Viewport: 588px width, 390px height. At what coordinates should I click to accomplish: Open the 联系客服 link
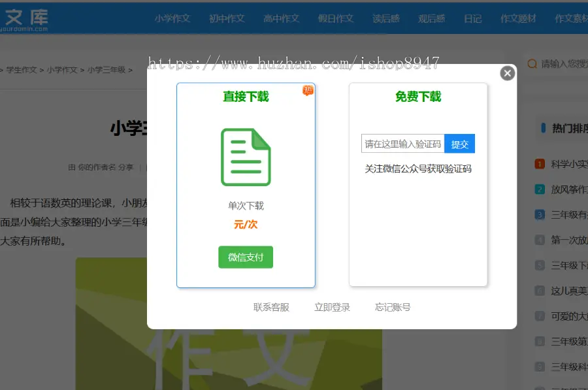(x=271, y=307)
